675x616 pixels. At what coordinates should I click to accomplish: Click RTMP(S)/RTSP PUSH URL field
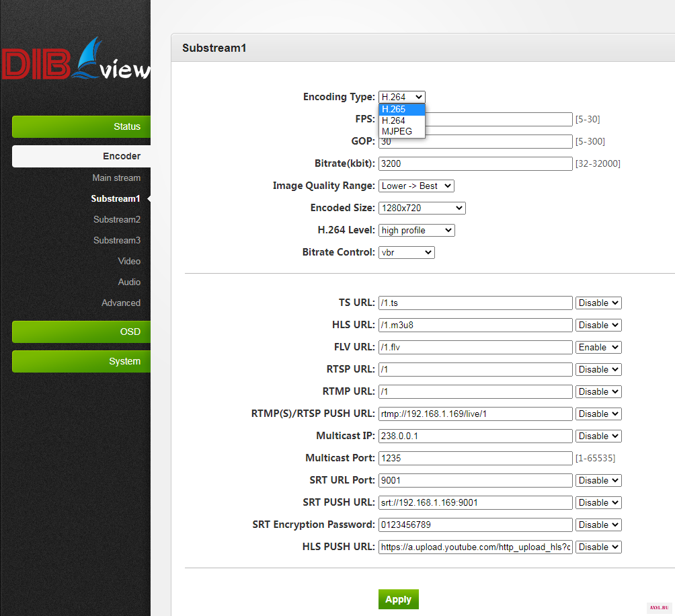click(x=475, y=414)
